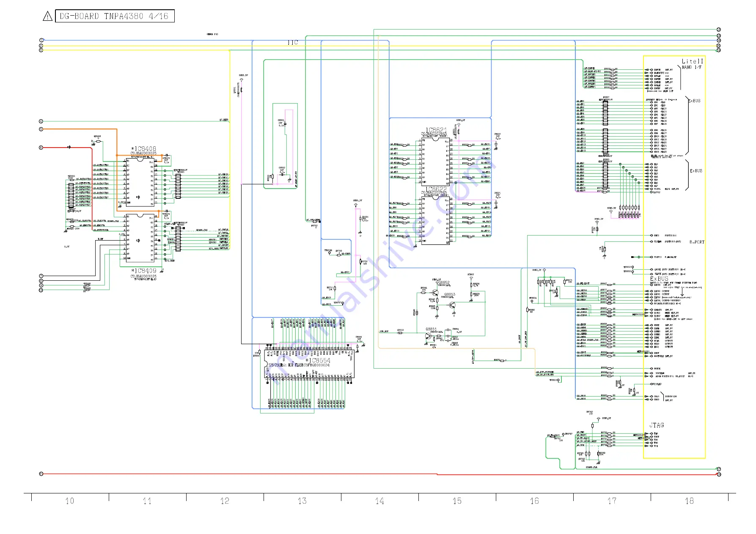Click column number 14 on bottom ruler
Image resolution: width=756 pixels, height=534 pixels.
point(379,501)
